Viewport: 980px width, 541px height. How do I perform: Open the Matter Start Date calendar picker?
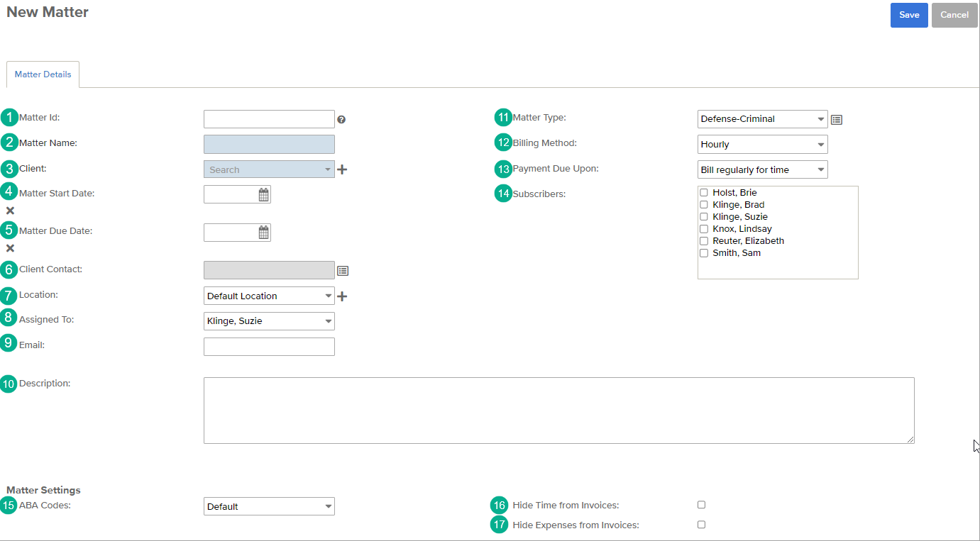[263, 195]
